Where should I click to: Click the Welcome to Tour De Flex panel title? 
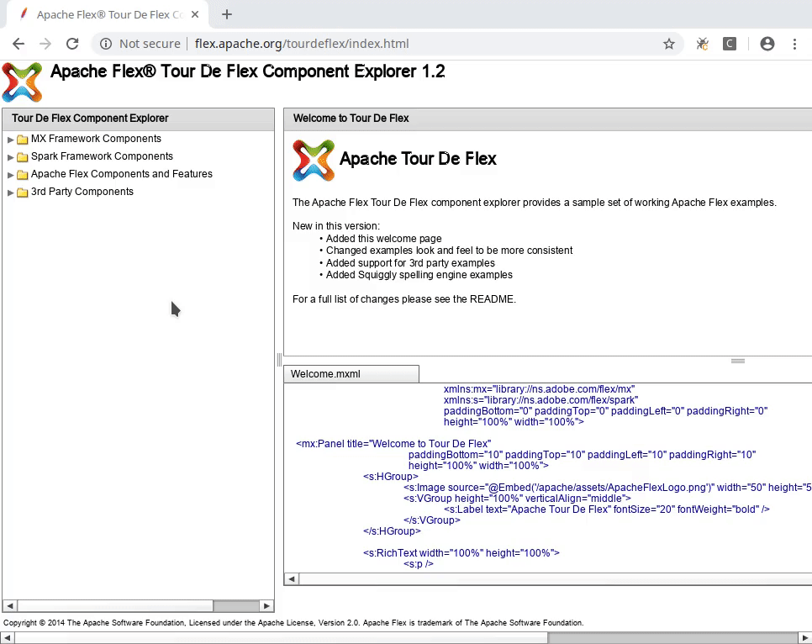(x=351, y=119)
